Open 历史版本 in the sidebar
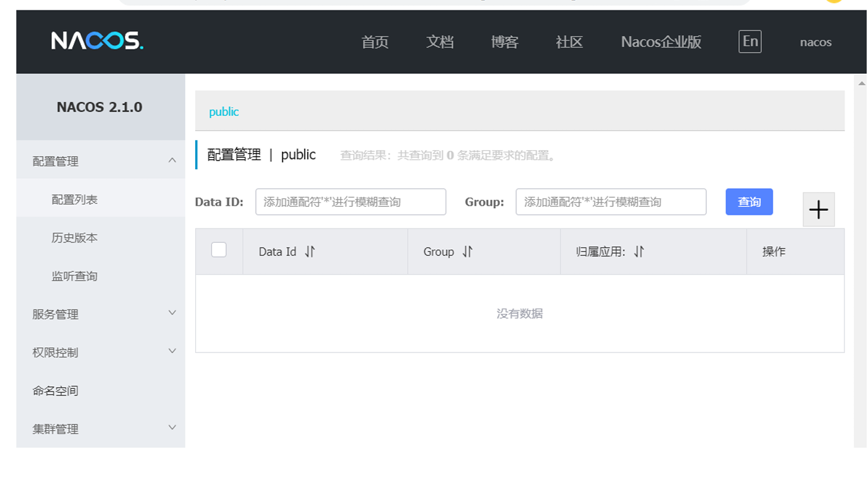Screen dimensions: 868x479 point(74,238)
